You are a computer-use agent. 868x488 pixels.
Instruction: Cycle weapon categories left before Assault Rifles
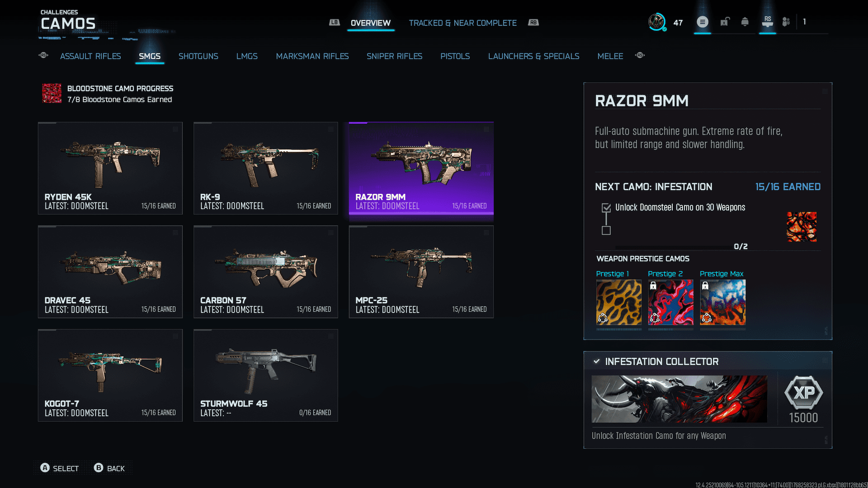pyautogui.click(x=43, y=56)
